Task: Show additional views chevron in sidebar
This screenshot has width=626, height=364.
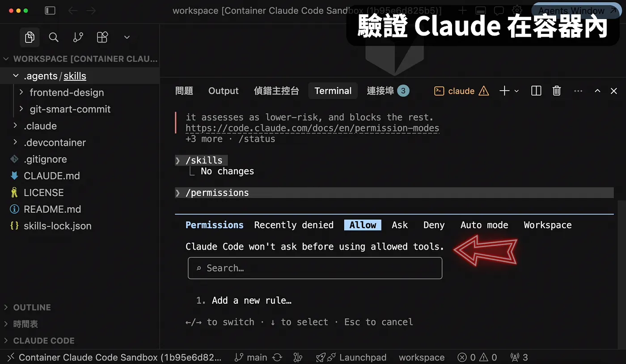Action: (127, 38)
